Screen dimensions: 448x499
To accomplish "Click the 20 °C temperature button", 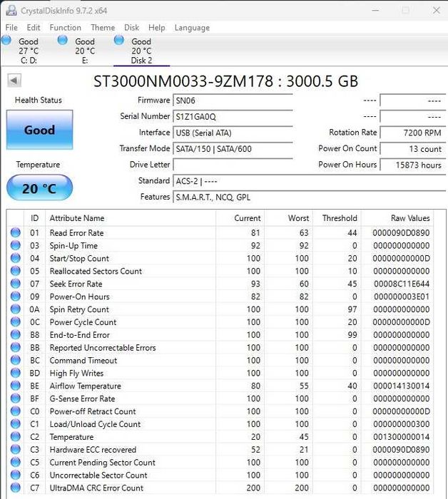I will point(39,188).
